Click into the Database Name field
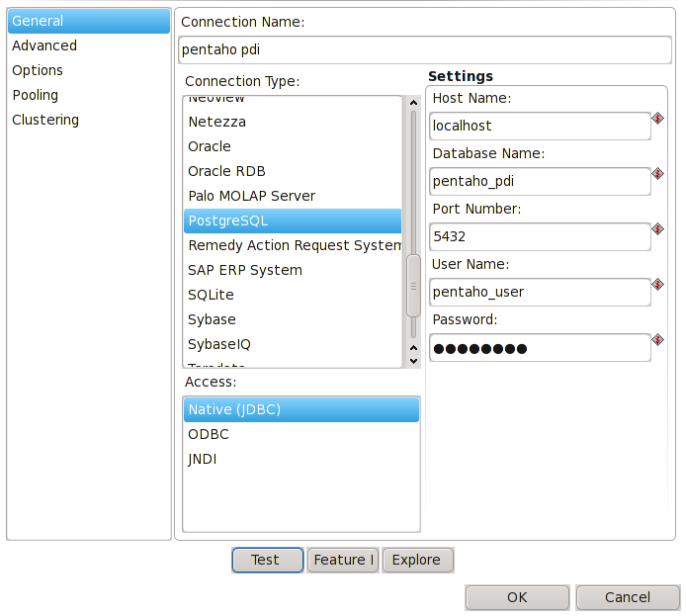 [540, 182]
